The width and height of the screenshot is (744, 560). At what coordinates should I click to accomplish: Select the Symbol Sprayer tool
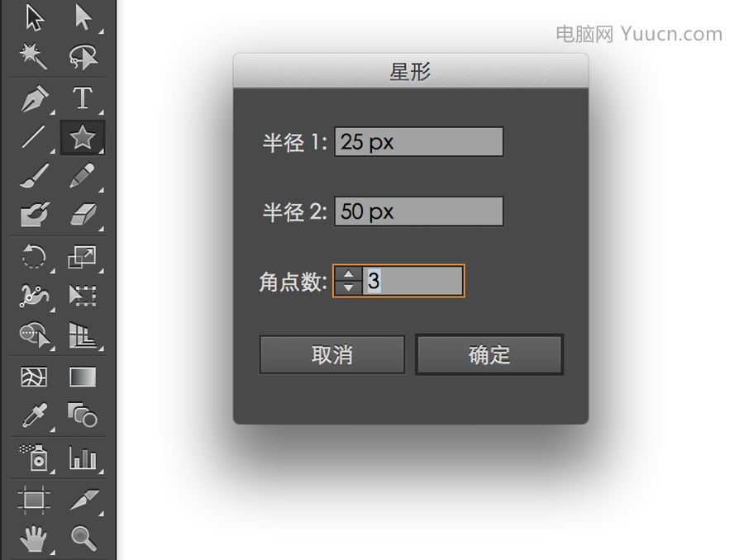(x=34, y=457)
